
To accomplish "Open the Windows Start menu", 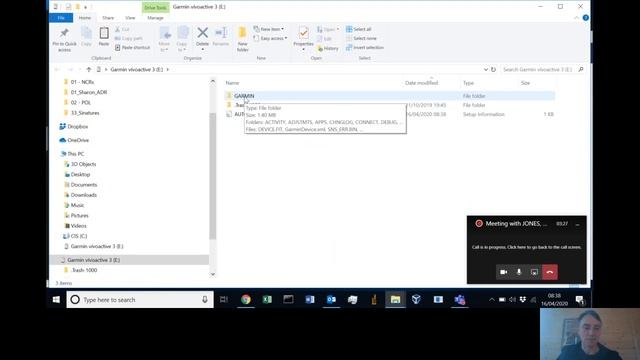I will 56,299.
